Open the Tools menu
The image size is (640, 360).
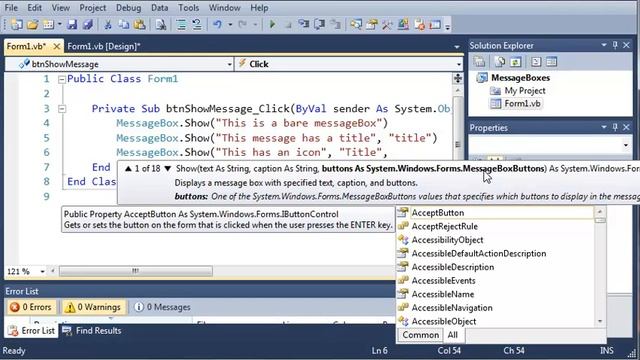pos(189,8)
